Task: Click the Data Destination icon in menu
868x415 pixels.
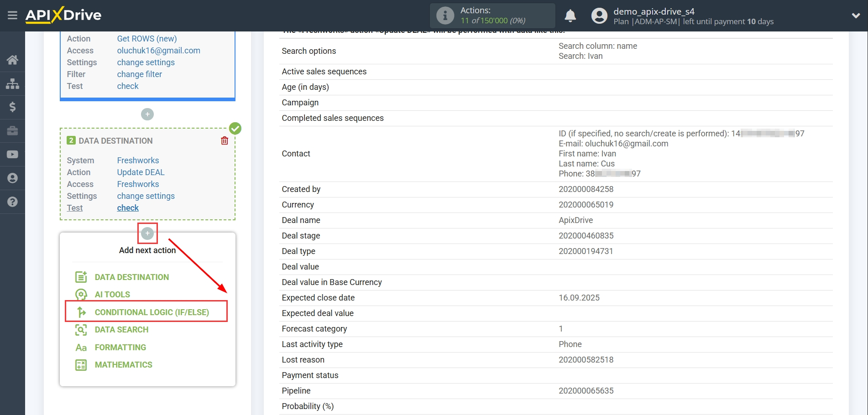Action: [x=81, y=277]
